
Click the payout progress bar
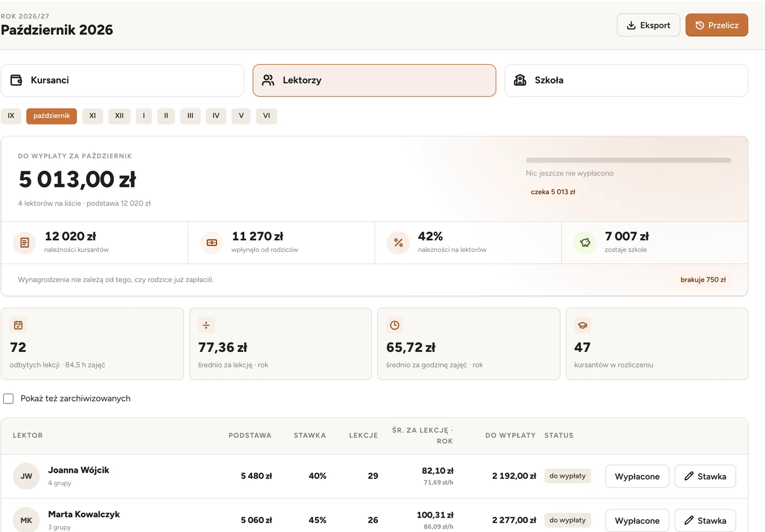click(628, 160)
